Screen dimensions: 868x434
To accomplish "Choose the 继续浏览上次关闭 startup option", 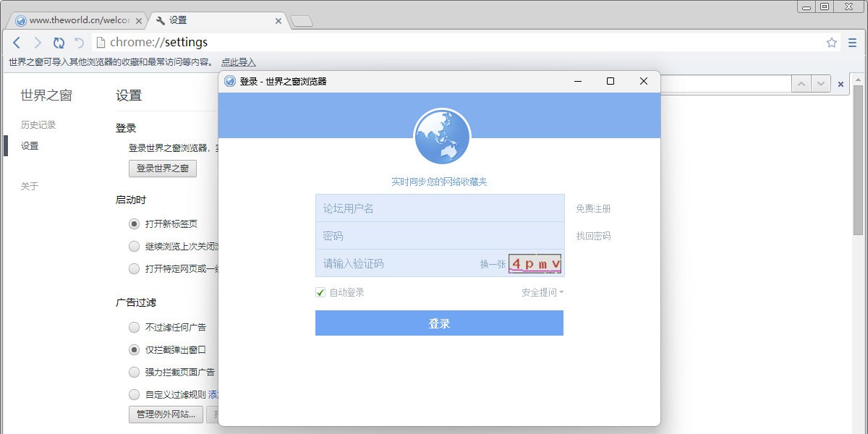I will pyautogui.click(x=134, y=246).
